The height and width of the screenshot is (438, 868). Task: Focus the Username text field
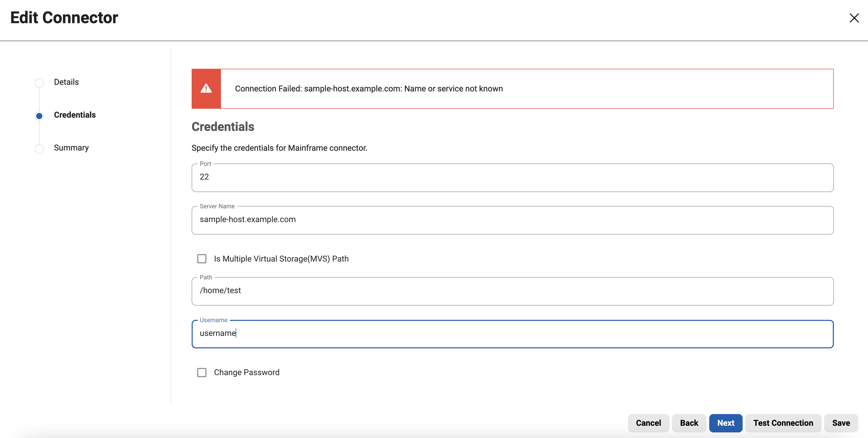pos(512,334)
